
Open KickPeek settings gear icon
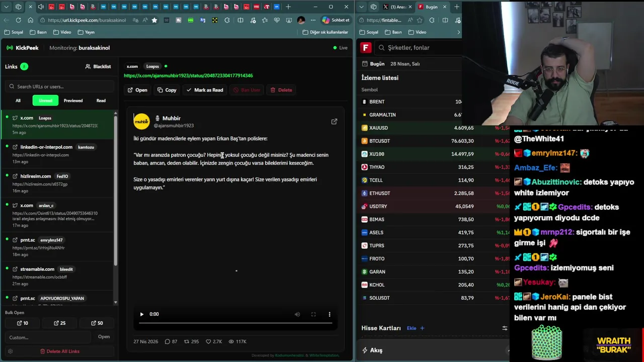pyautogui.click(x=10, y=351)
